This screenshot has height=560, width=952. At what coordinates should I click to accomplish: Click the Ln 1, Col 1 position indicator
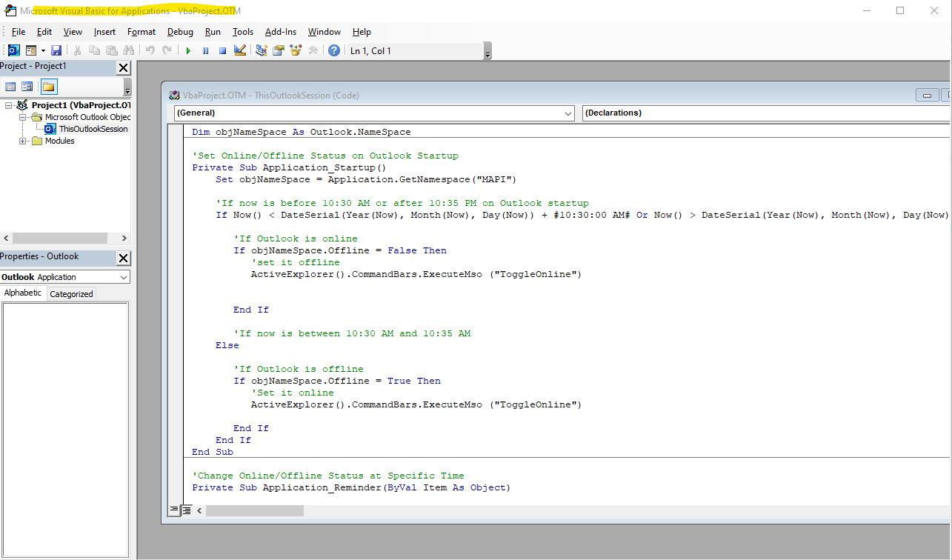(370, 51)
